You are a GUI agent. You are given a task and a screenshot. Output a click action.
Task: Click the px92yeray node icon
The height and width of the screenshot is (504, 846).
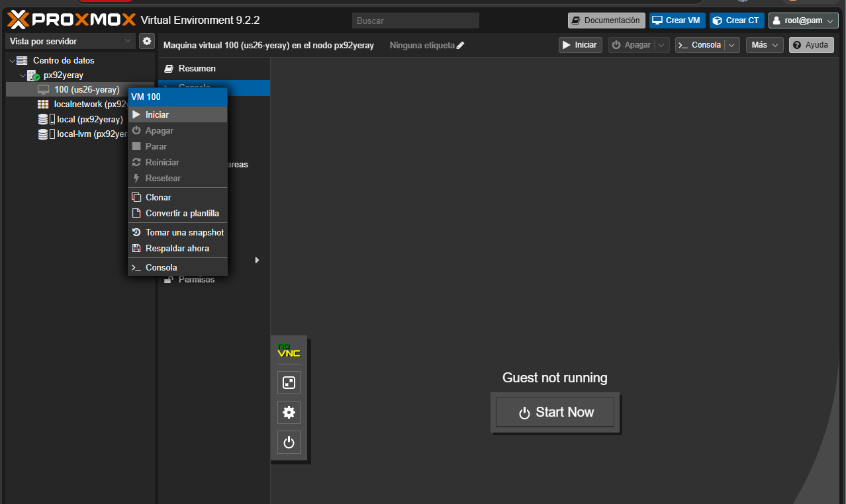pos(33,75)
